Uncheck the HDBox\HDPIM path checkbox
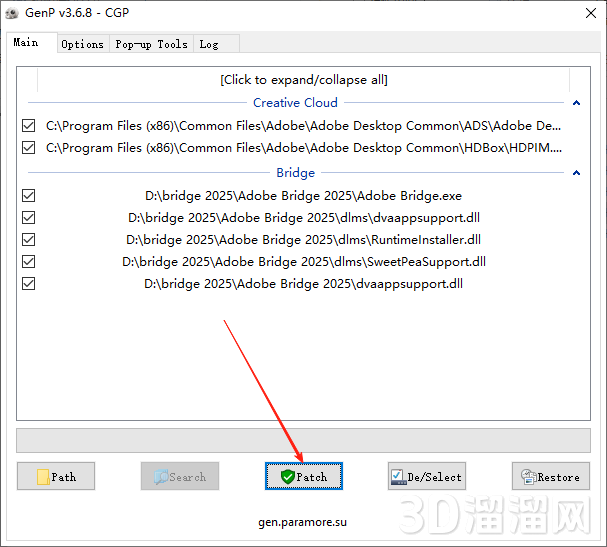Viewport: 607px width, 547px height. 29,147
